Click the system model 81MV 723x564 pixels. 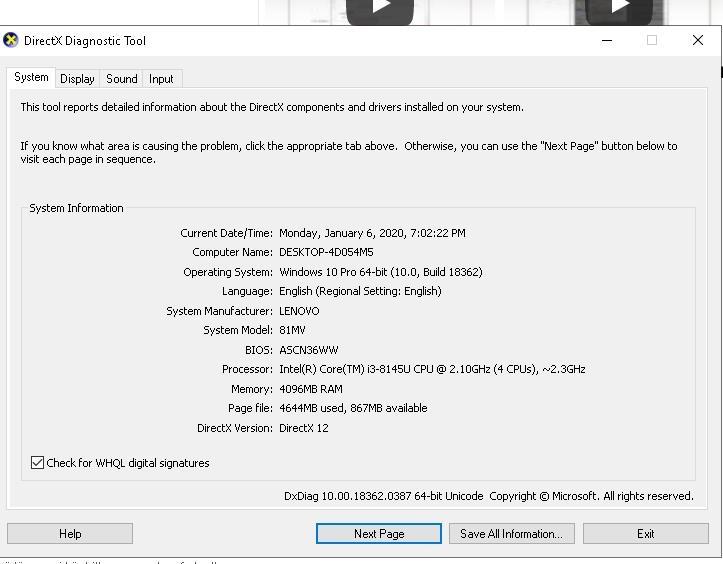pos(292,330)
